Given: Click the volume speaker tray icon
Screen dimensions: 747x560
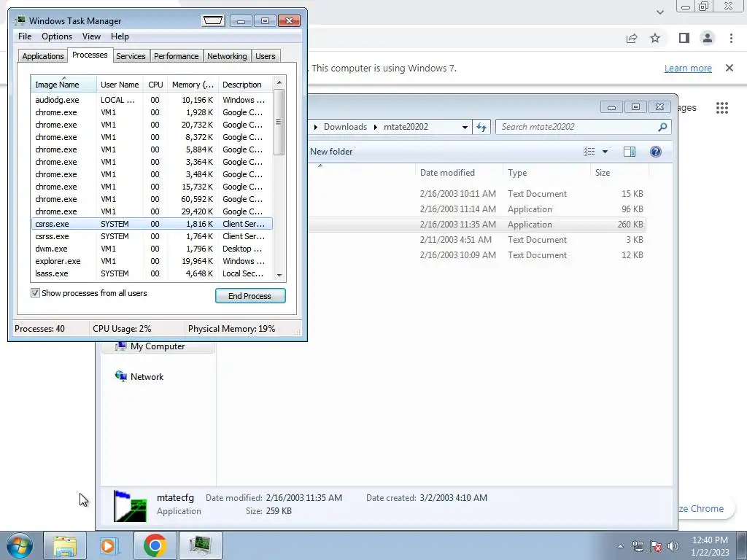Looking at the screenshot, I should pos(673,546).
